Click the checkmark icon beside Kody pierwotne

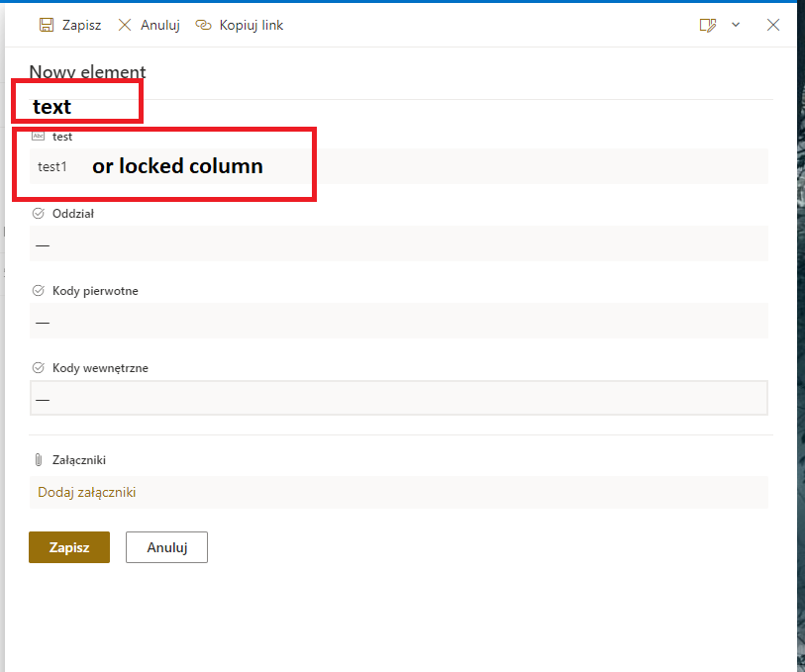point(38,290)
